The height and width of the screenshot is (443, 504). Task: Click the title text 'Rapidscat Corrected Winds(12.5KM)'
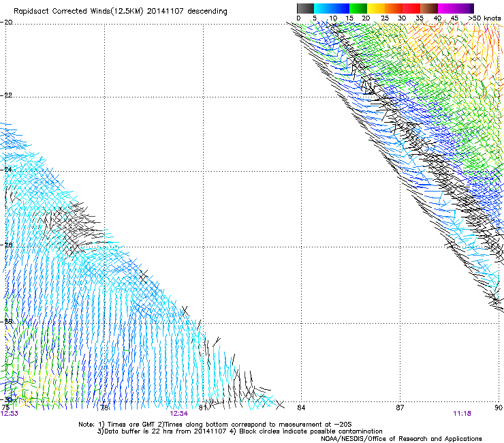78,12
